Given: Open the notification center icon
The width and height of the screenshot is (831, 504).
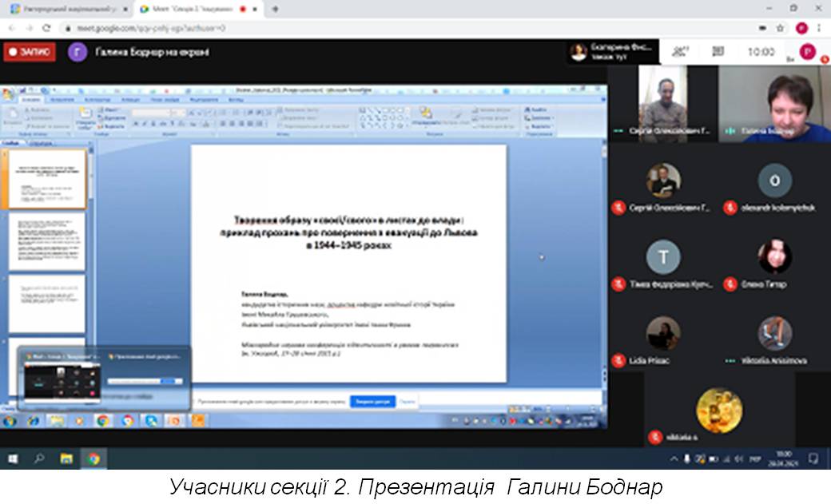Looking at the screenshot, I should 813,459.
